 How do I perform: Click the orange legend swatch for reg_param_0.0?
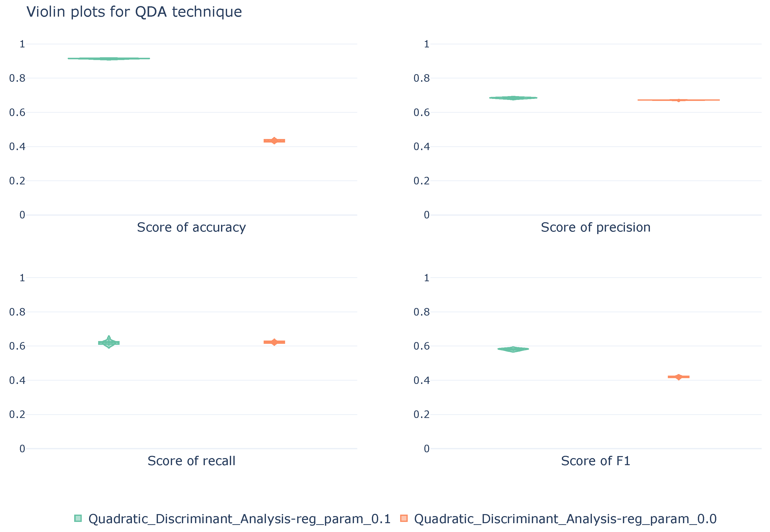[404, 518]
